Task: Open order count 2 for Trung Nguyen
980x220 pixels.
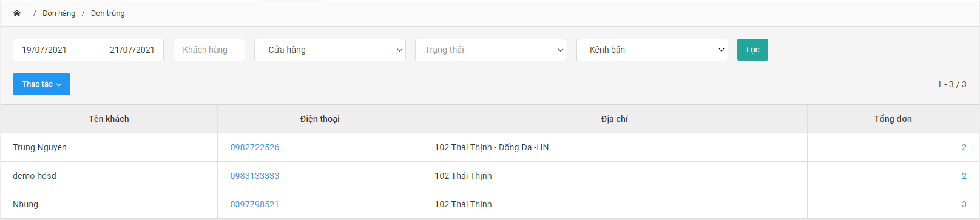Action: pos(964,147)
